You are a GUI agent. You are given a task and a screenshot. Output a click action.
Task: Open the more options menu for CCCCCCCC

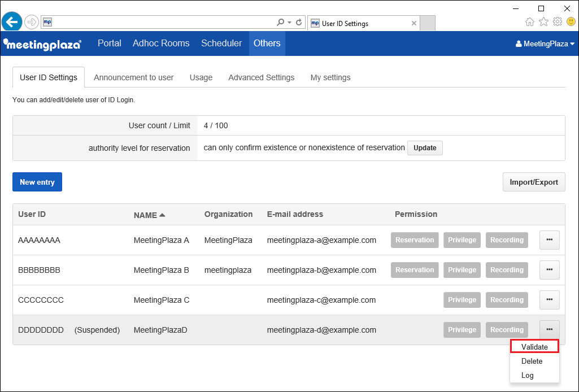coord(550,300)
